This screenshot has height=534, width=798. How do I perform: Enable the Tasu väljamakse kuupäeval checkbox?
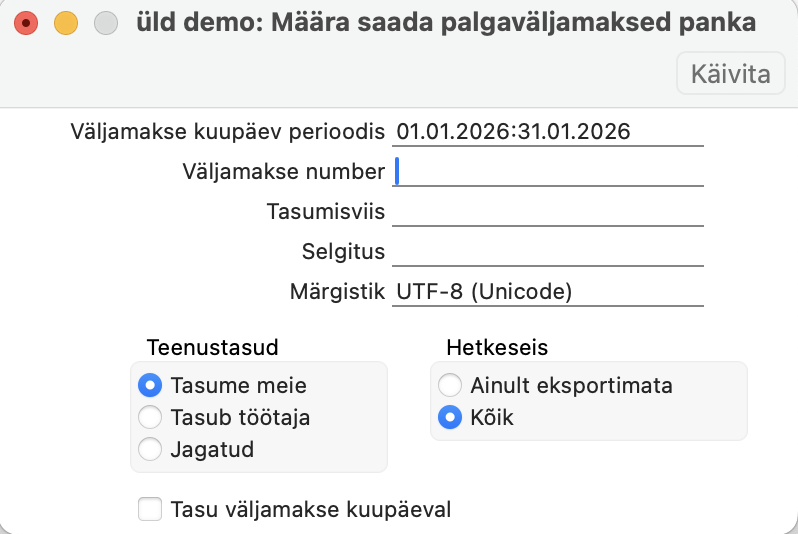[150, 510]
